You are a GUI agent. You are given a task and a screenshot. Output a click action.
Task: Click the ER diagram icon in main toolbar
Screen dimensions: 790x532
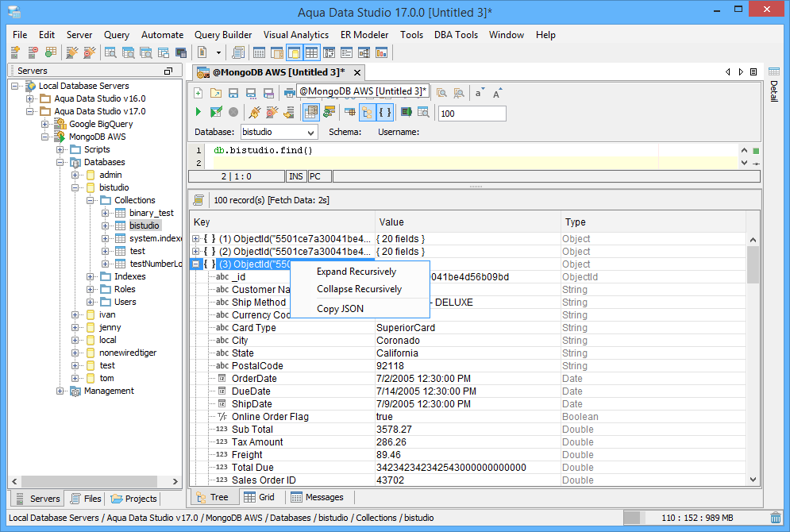tap(364, 52)
